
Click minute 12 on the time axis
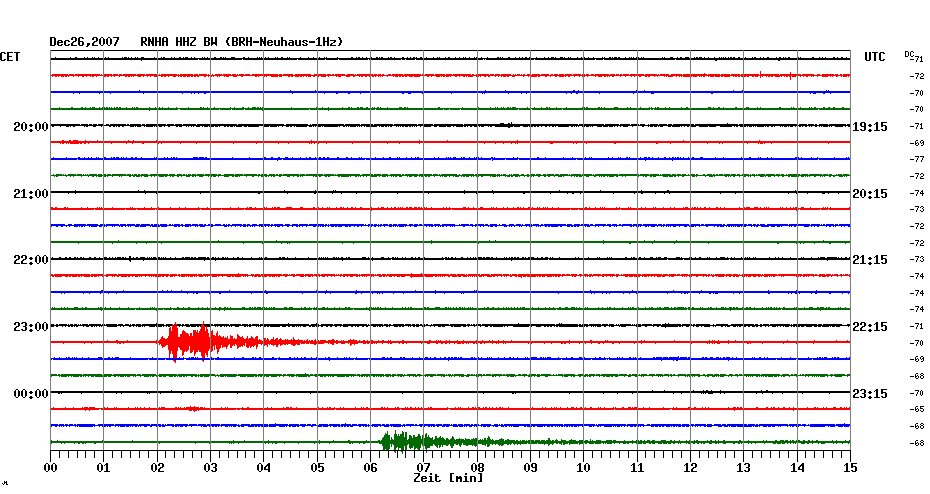pos(690,467)
